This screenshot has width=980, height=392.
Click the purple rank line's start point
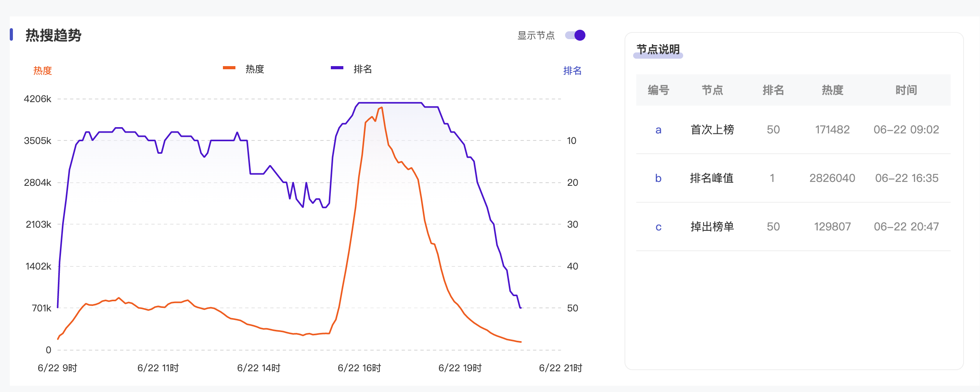tap(58, 307)
